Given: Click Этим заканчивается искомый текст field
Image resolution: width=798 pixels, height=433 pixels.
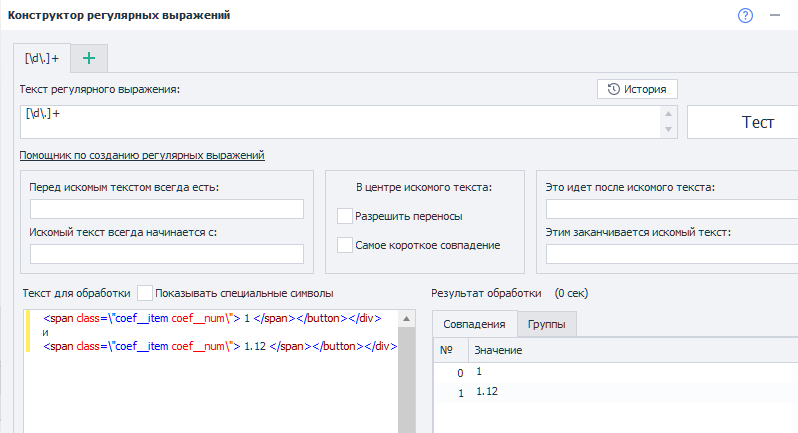Looking at the screenshot, I should (670, 254).
